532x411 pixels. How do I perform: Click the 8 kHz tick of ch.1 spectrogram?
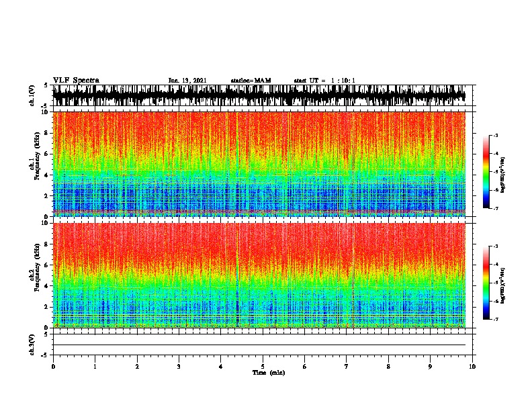(46, 133)
